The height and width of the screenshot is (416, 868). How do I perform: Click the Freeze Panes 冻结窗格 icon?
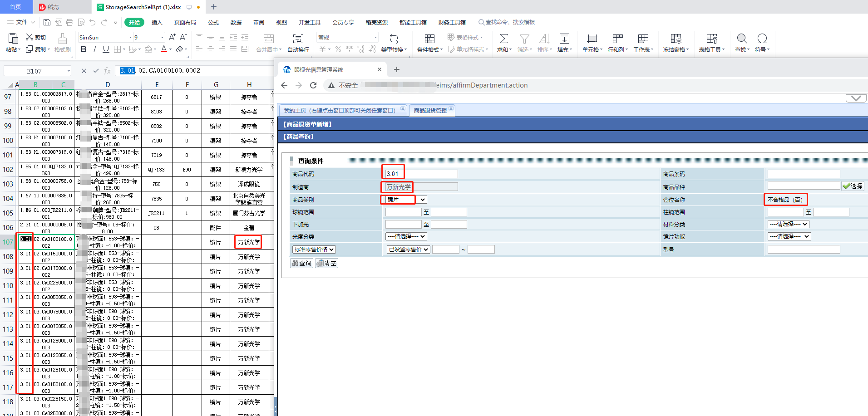(676, 39)
